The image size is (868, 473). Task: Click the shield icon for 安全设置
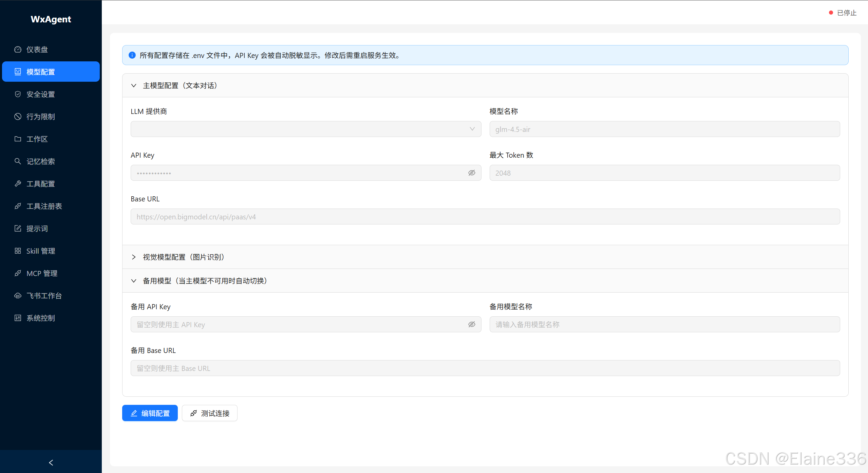[x=18, y=94]
